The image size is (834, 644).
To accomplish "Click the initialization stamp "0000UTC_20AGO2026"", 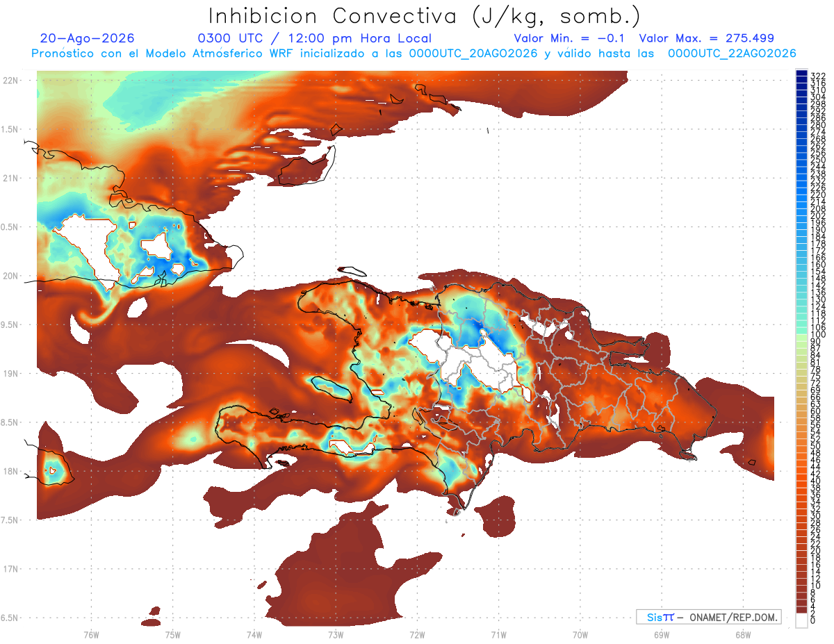I will (x=473, y=53).
